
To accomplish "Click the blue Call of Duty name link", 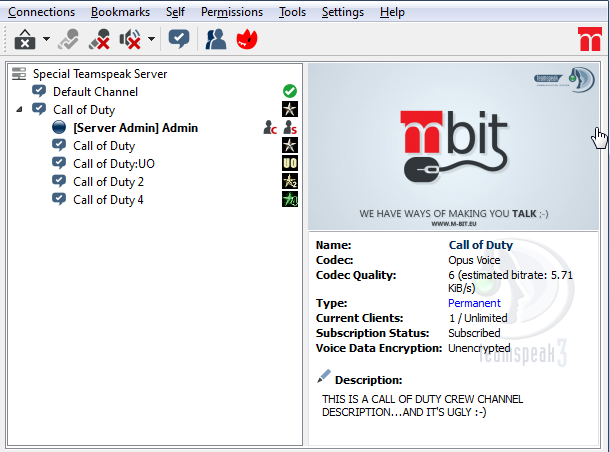I will click(x=480, y=245).
